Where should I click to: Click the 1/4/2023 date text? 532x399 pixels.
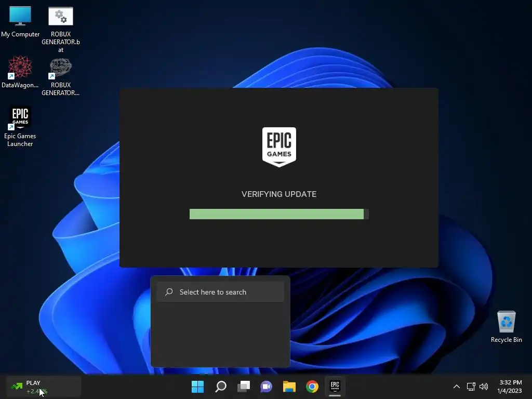(510, 391)
